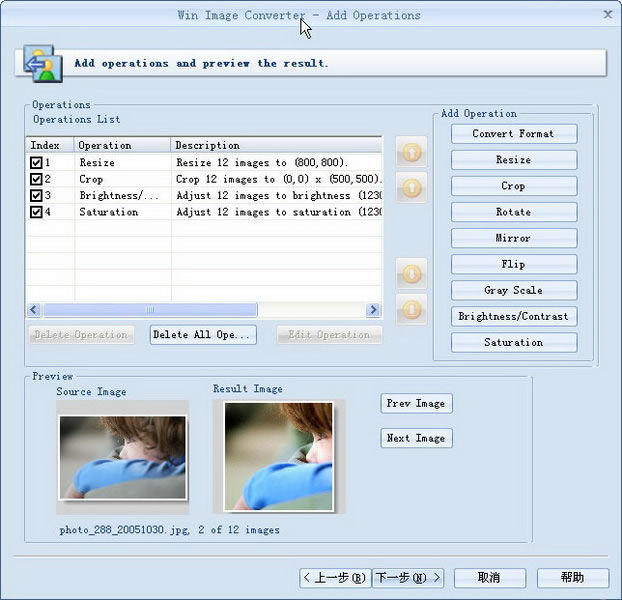Add a Rotate operation
This screenshot has width=622, height=600.
click(x=513, y=212)
